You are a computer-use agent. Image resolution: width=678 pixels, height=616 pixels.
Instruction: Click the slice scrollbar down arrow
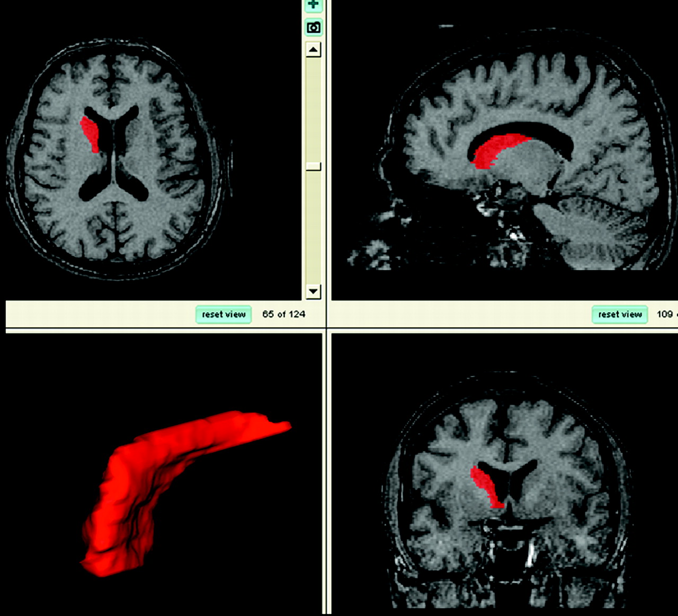coord(314,291)
